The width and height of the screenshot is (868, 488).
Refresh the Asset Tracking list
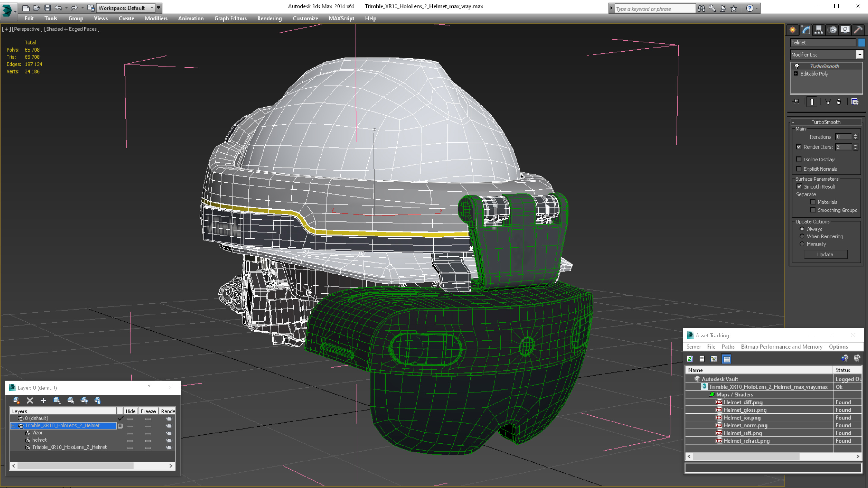[x=690, y=359]
